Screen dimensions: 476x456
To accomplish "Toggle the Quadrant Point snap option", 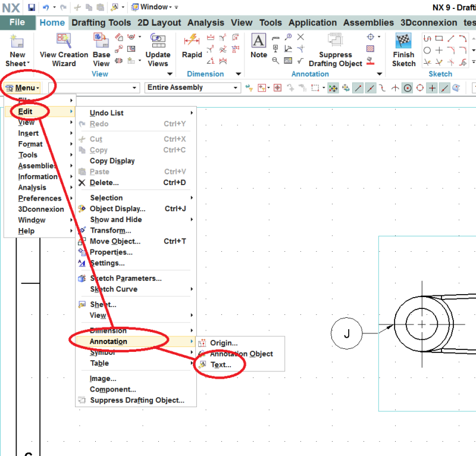I will coord(420,88).
